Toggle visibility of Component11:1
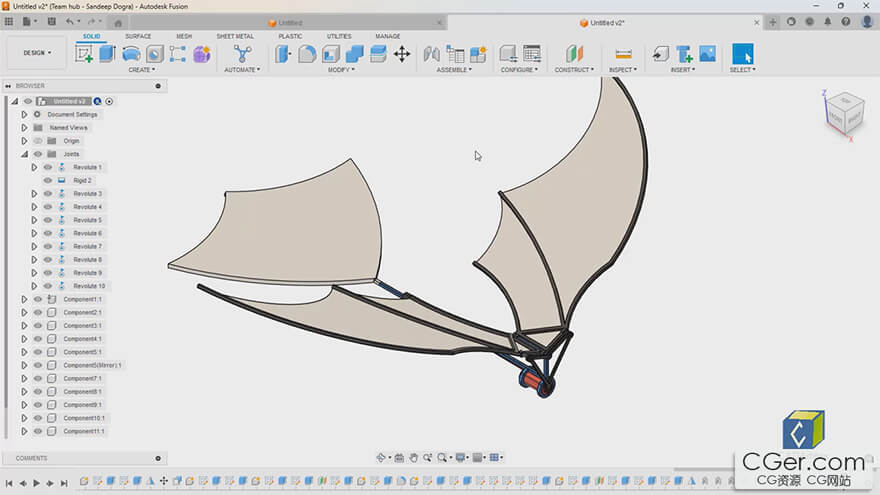Image resolution: width=880 pixels, height=495 pixels. click(38, 431)
